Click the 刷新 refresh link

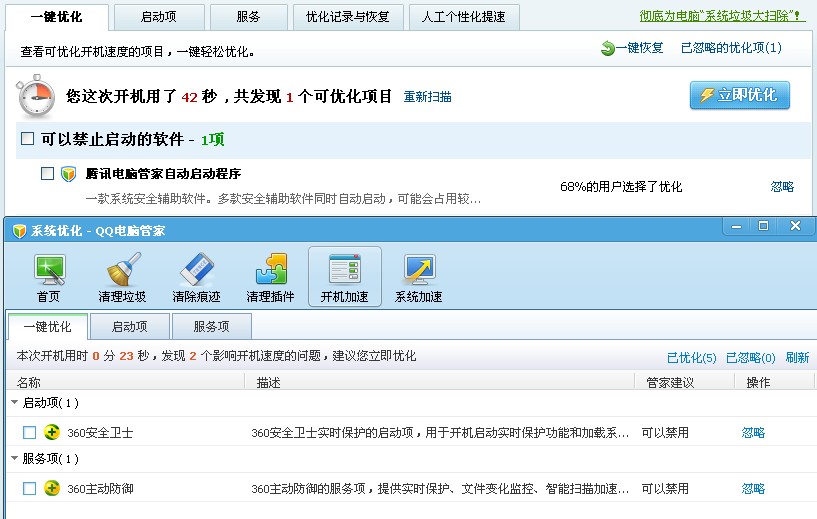tap(797, 358)
